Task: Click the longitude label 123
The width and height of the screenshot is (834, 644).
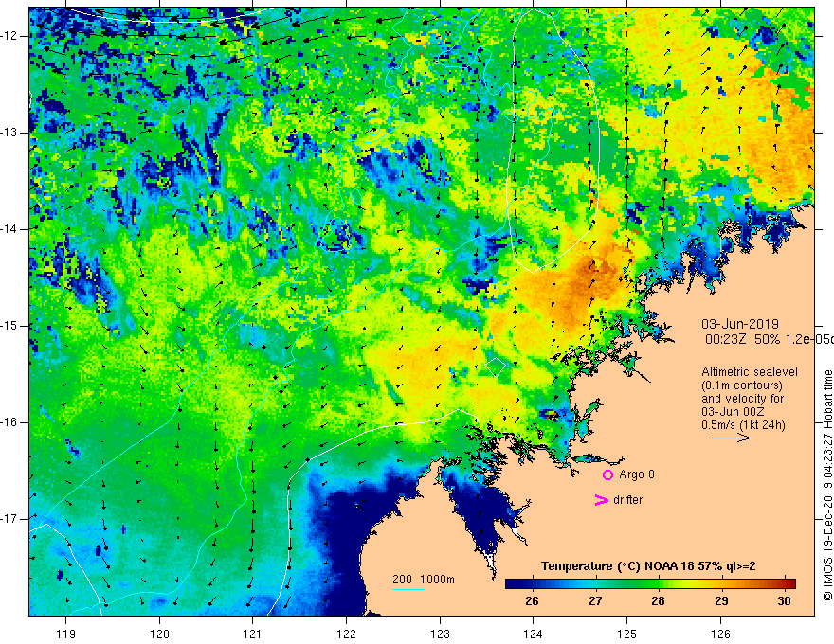Action: pos(440,634)
